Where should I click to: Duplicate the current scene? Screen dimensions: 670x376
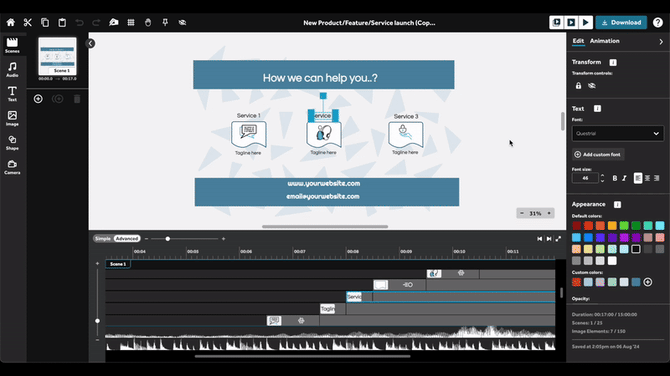pos(57,99)
